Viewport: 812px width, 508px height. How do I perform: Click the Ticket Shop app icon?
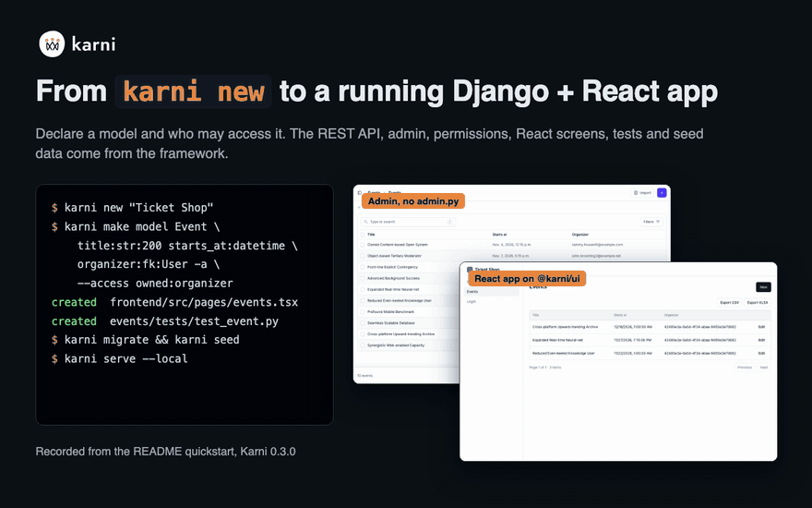[470, 270]
